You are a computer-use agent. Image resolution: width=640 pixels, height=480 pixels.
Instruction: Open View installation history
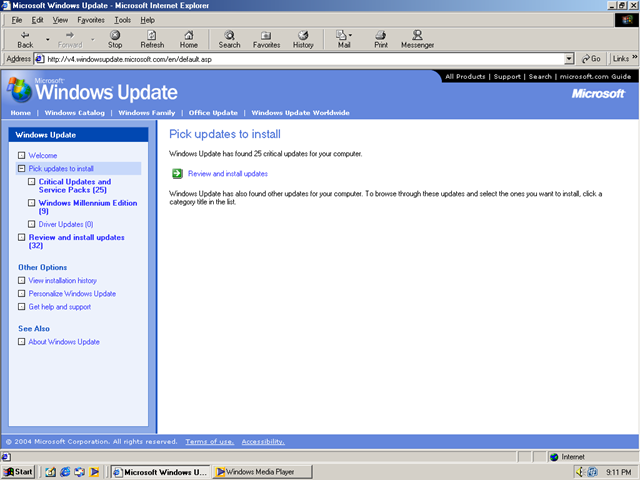coord(62,280)
